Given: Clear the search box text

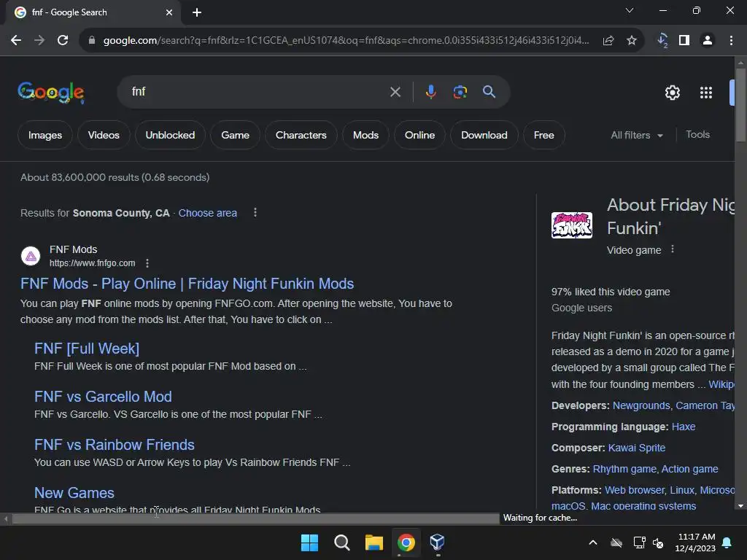Looking at the screenshot, I should 395,92.
